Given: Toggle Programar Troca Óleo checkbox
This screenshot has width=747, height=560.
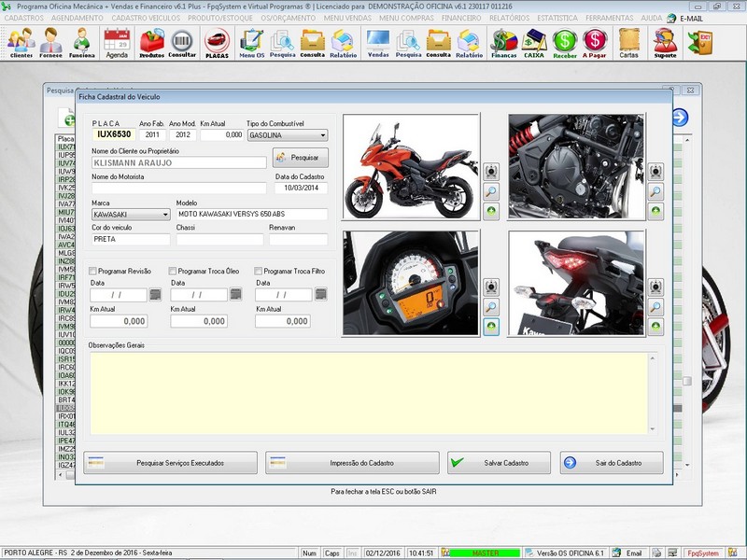Looking at the screenshot, I should click(x=174, y=272).
